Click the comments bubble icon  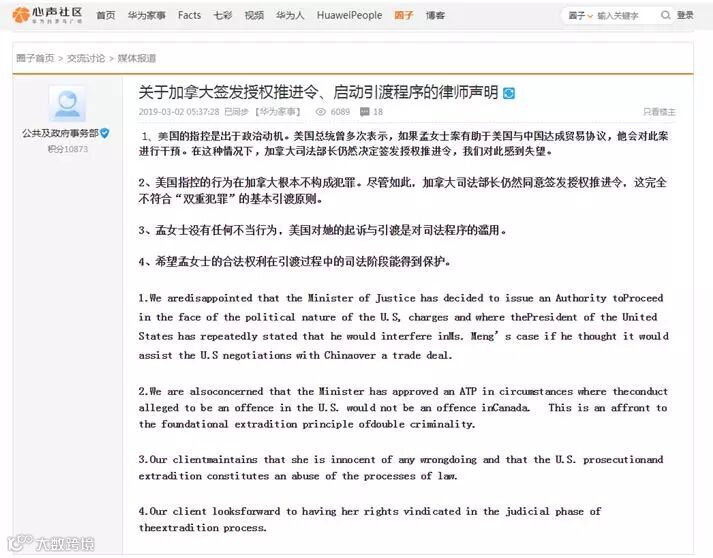[365, 112]
